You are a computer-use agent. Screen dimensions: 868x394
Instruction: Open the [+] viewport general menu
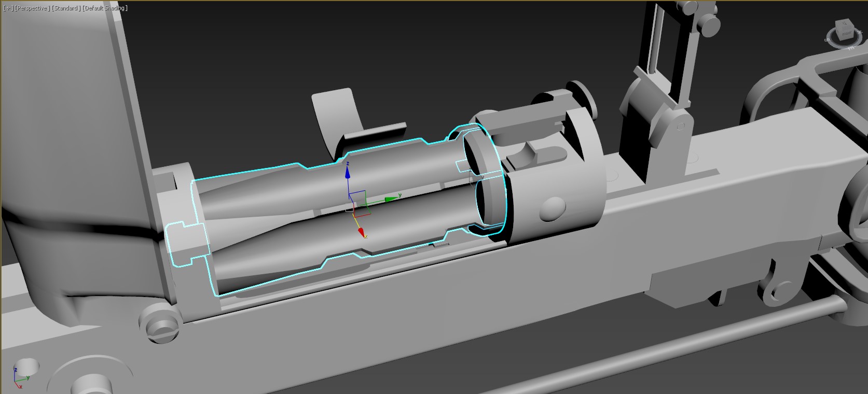click(x=7, y=8)
